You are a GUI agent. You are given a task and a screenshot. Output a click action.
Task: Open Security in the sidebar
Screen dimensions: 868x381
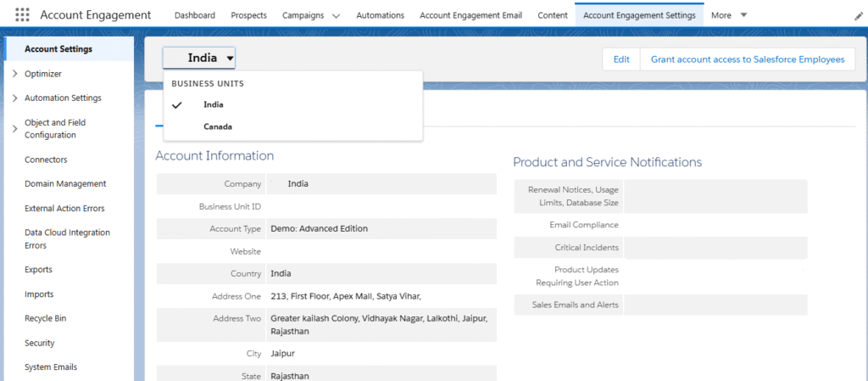[x=39, y=343]
